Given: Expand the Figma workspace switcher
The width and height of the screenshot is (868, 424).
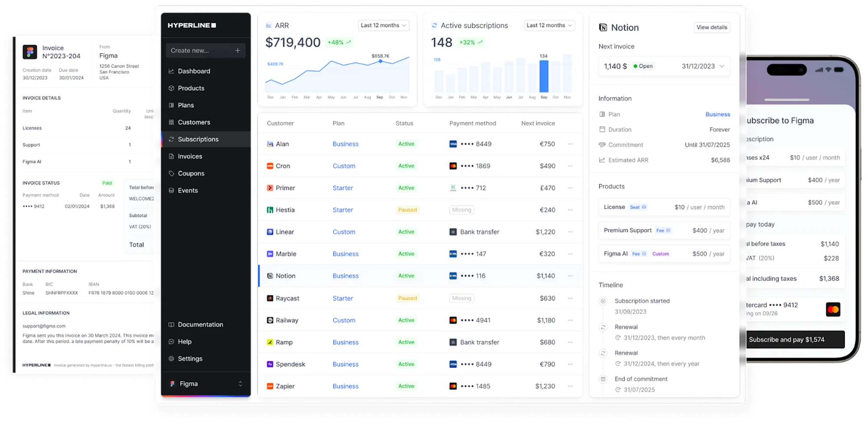Looking at the screenshot, I should (206, 384).
